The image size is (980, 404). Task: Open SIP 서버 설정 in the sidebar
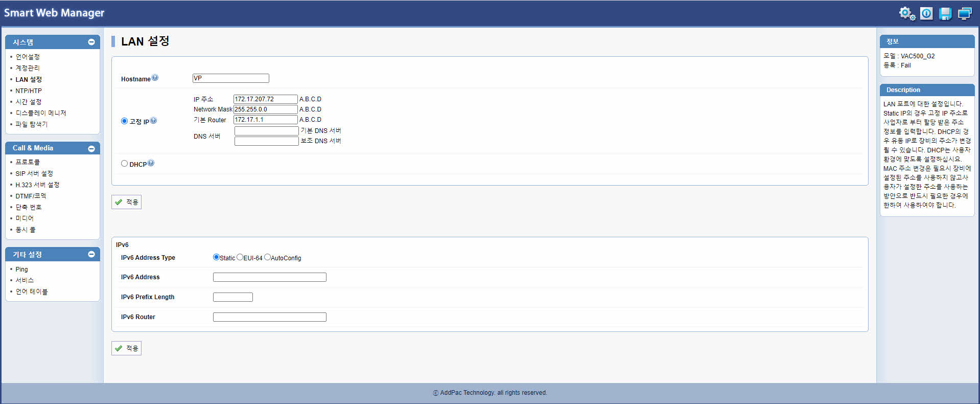coord(34,173)
